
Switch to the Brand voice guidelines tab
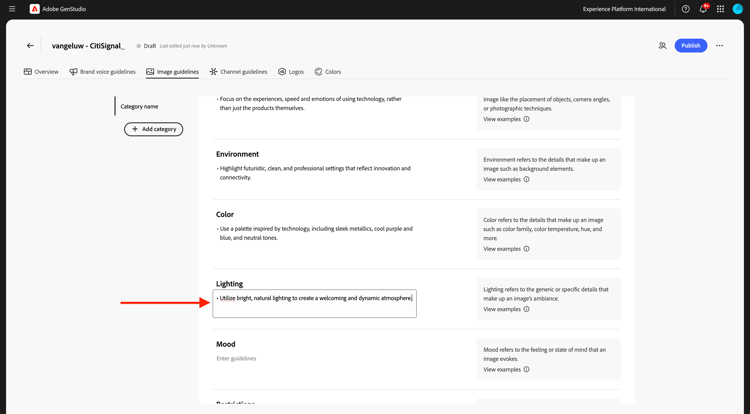coord(102,72)
